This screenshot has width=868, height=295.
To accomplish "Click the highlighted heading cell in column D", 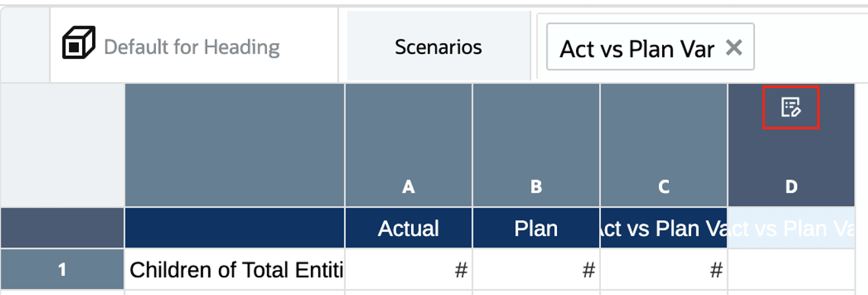I will [x=791, y=229].
